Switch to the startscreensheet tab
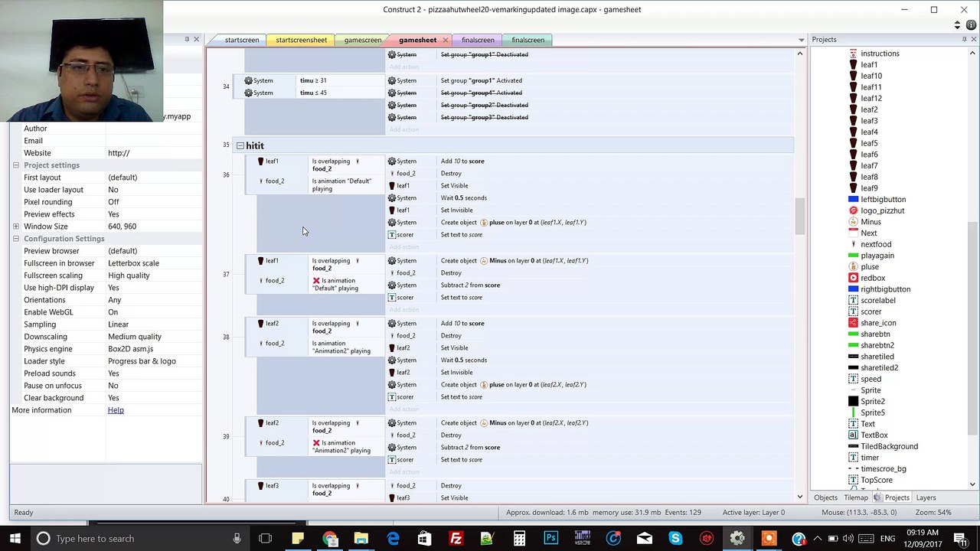 (x=301, y=40)
